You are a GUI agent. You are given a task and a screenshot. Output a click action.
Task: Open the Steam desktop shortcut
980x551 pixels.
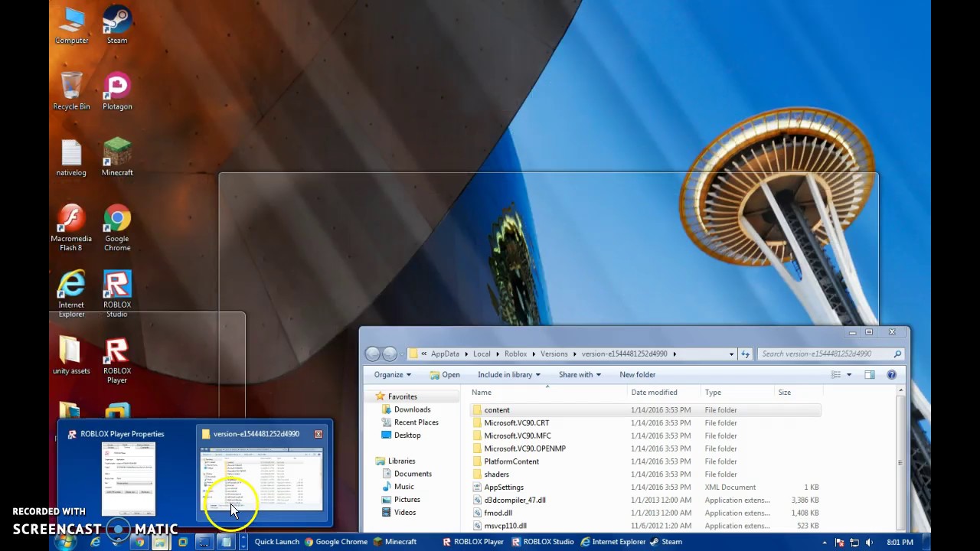117,25
